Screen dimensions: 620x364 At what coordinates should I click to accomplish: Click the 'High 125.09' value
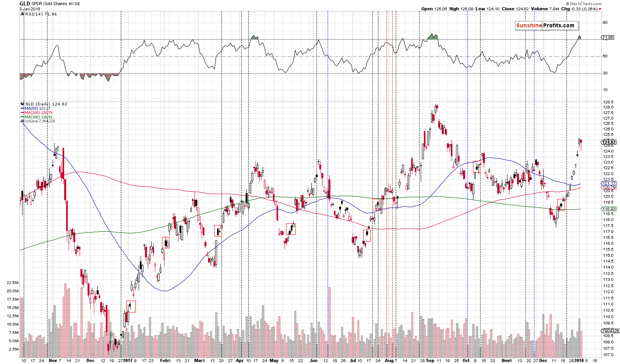[x=460, y=9]
